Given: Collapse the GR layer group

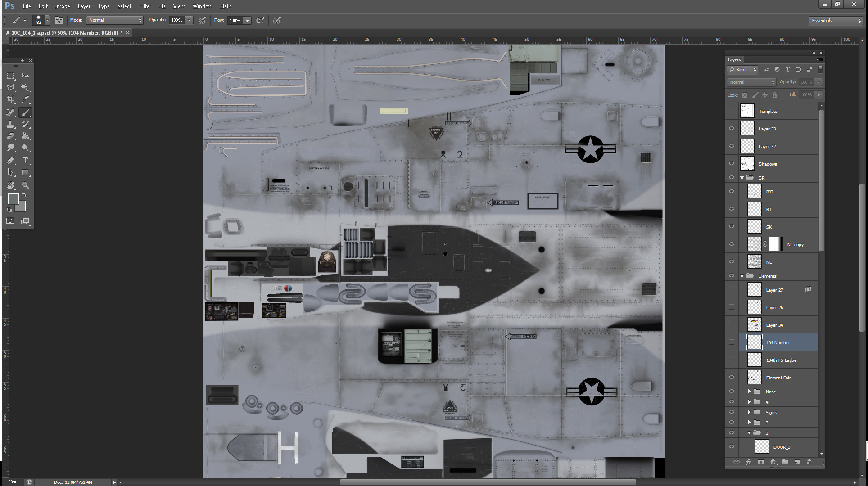Looking at the screenshot, I should pos(742,178).
